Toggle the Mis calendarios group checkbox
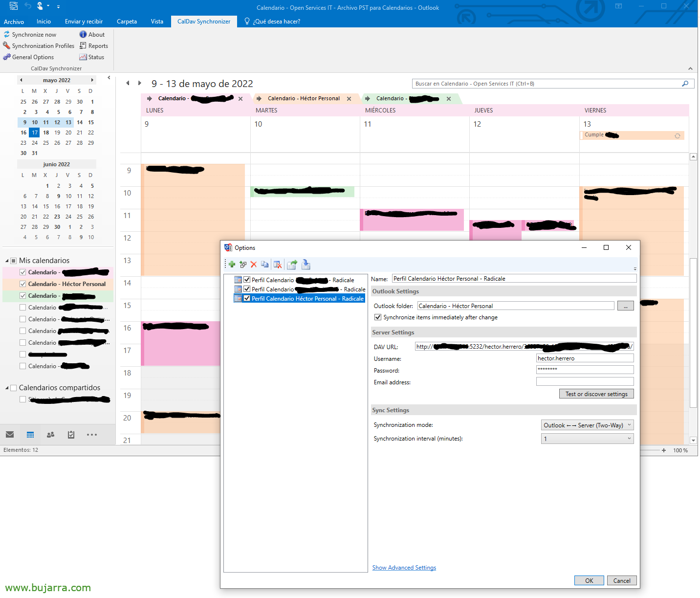The height and width of the screenshot is (598, 700). [x=14, y=261]
